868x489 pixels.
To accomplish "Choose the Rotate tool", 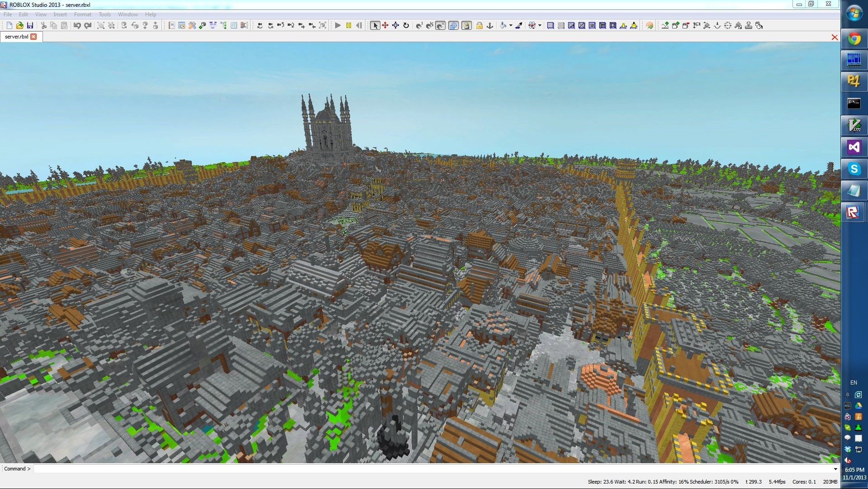I will [406, 26].
